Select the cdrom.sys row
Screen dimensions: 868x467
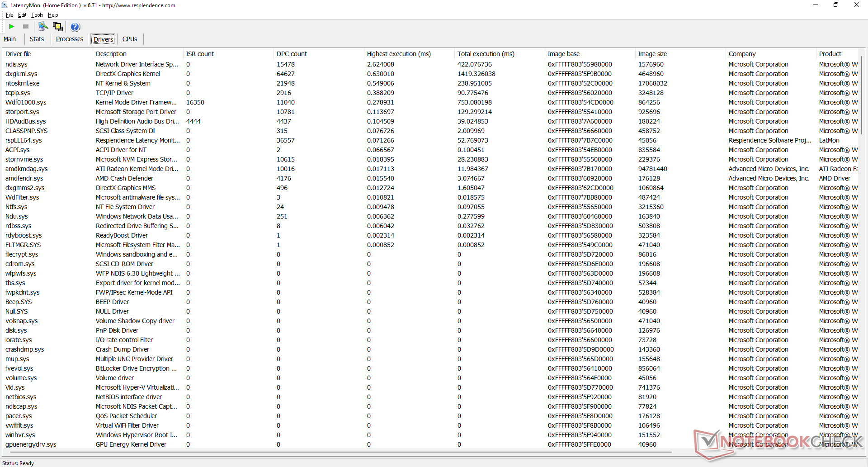click(430, 264)
